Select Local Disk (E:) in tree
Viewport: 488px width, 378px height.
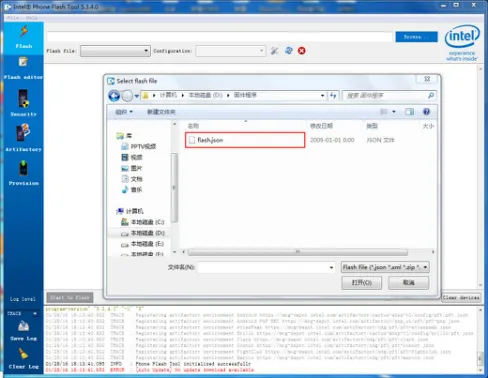click(142, 244)
